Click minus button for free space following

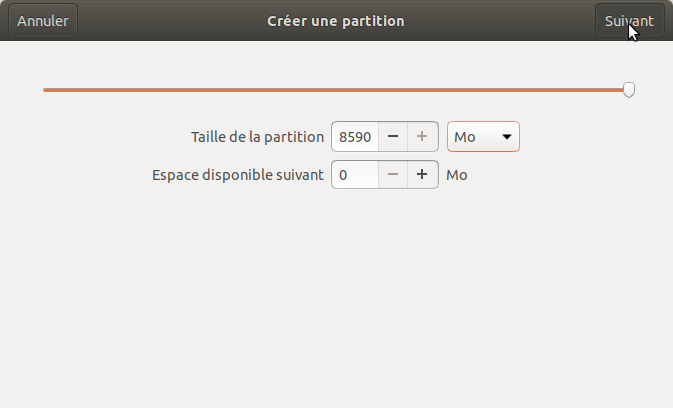(x=393, y=175)
